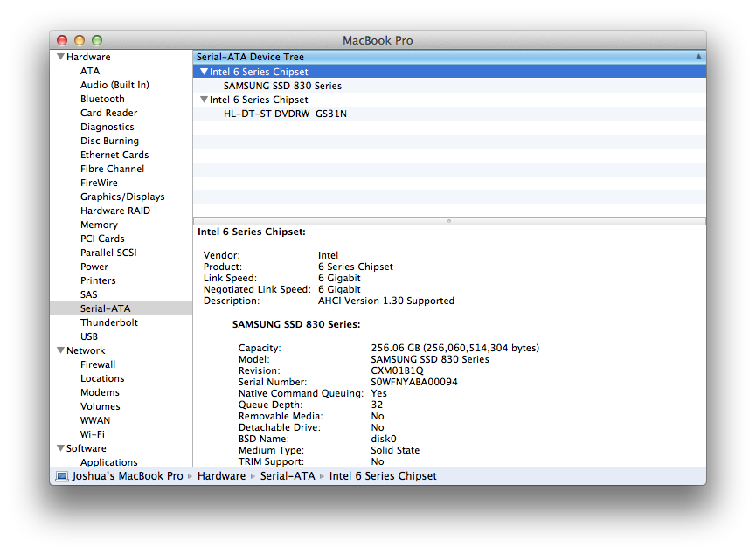Image resolution: width=756 pixels, height=554 pixels.
Task: Minimize the MacBook Pro window
Action: (x=80, y=40)
